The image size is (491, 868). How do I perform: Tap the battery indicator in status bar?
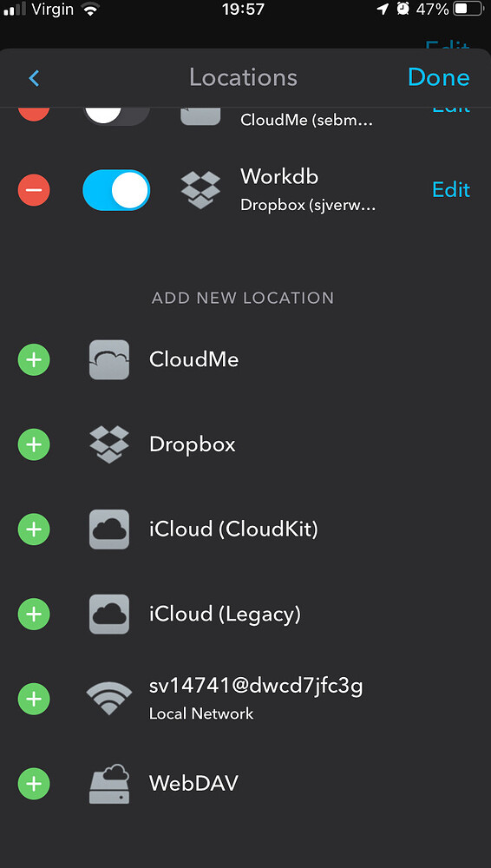pos(468,9)
